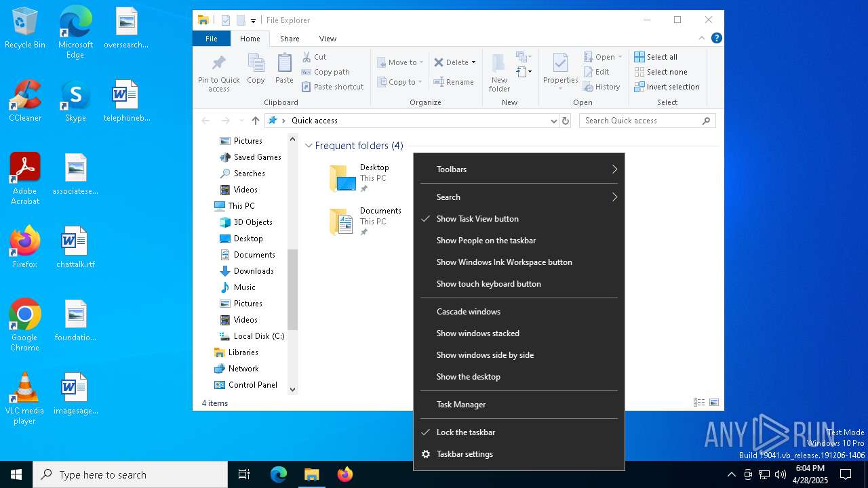Toggle Show Windows Ink Workspace button

(x=519, y=262)
